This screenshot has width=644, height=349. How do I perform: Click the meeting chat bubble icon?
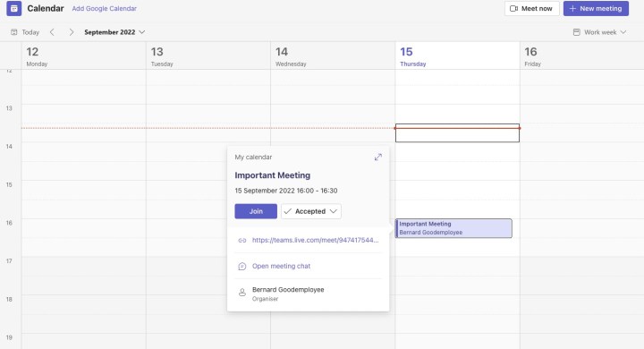click(x=242, y=267)
